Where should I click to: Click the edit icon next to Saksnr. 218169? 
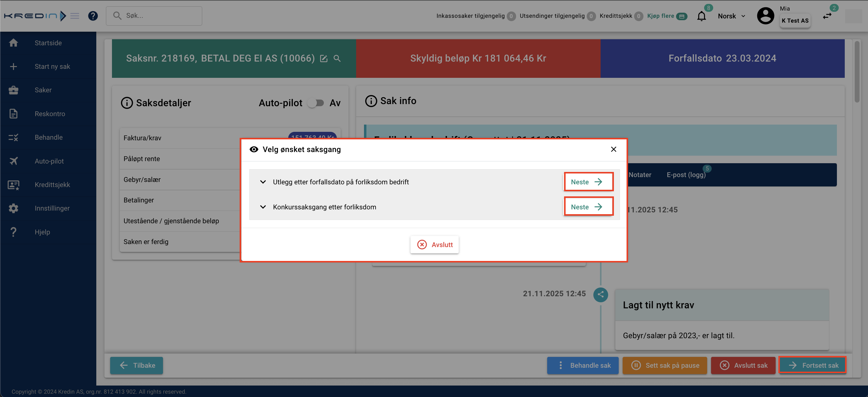tap(324, 59)
